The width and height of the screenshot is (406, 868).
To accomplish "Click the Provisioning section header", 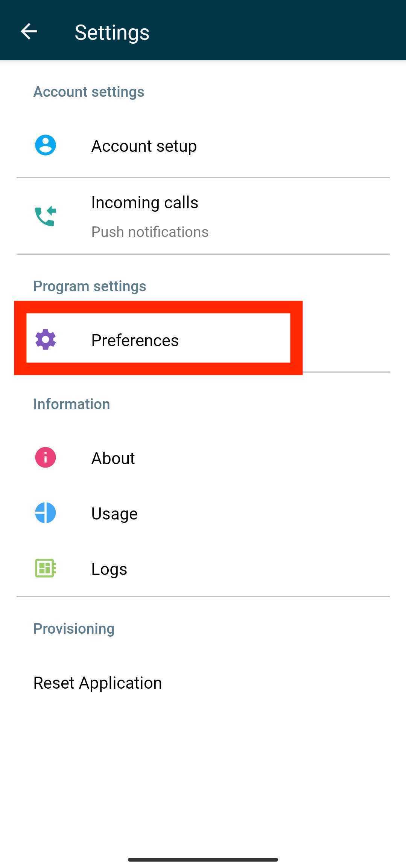I will pyautogui.click(x=74, y=628).
